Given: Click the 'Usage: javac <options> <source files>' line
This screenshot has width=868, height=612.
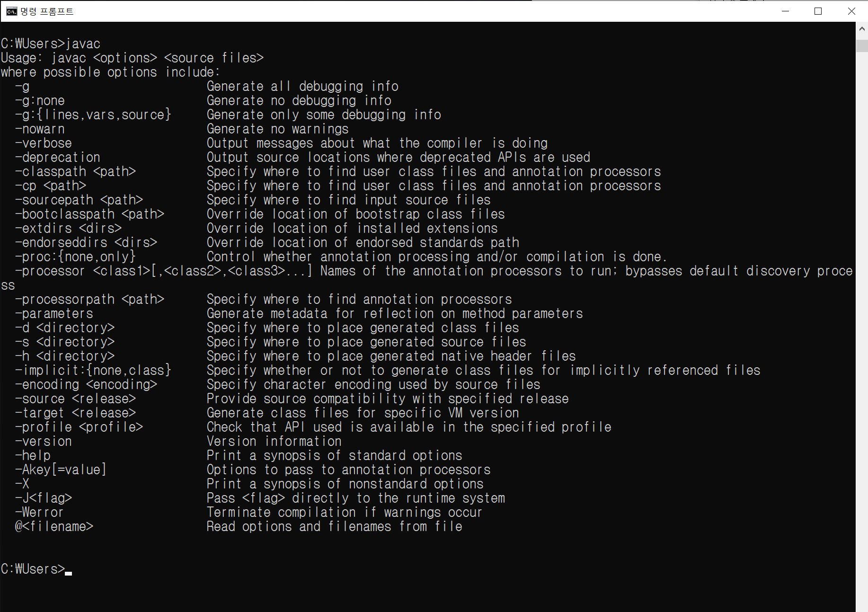Looking at the screenshot, I should pyautogui.click(x=132, y=58).
